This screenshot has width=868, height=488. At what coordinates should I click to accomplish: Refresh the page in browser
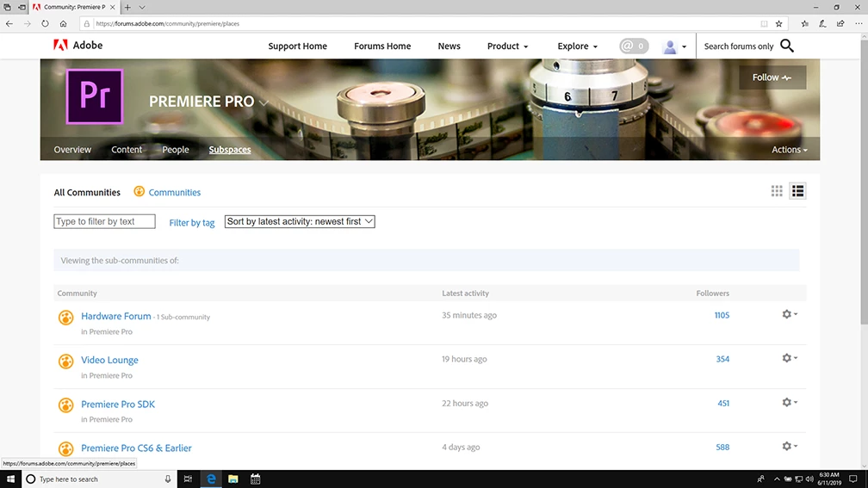[x=45, y=24]
